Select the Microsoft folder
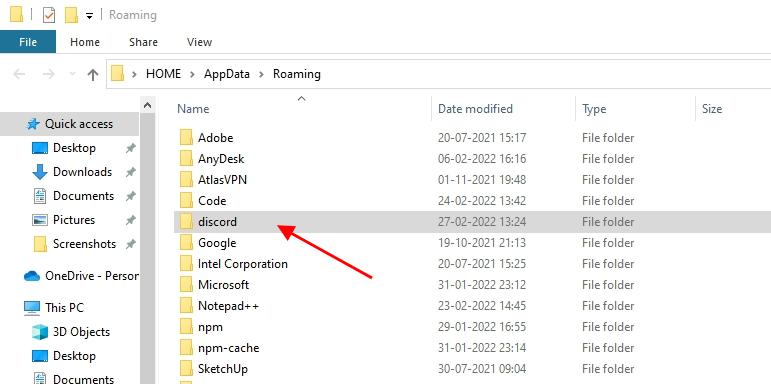771x384 pixels. pyautogui.click(x=223, y=285)
